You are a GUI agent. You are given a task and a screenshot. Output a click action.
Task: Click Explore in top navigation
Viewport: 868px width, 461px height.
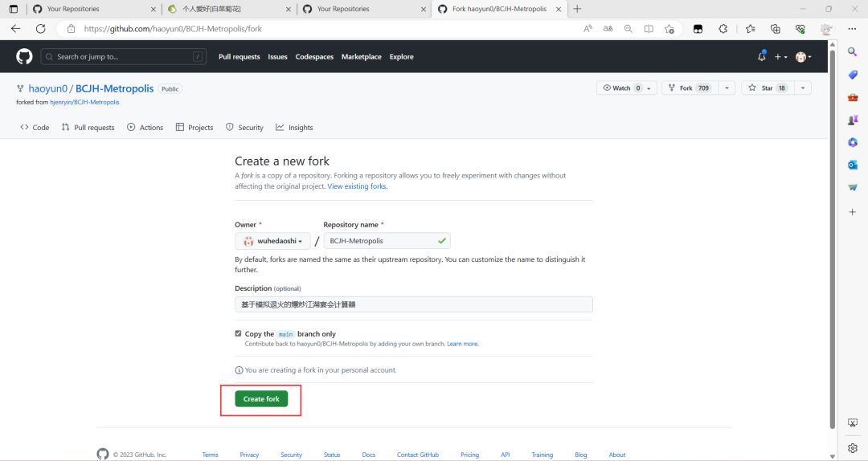tap(401, 56)
